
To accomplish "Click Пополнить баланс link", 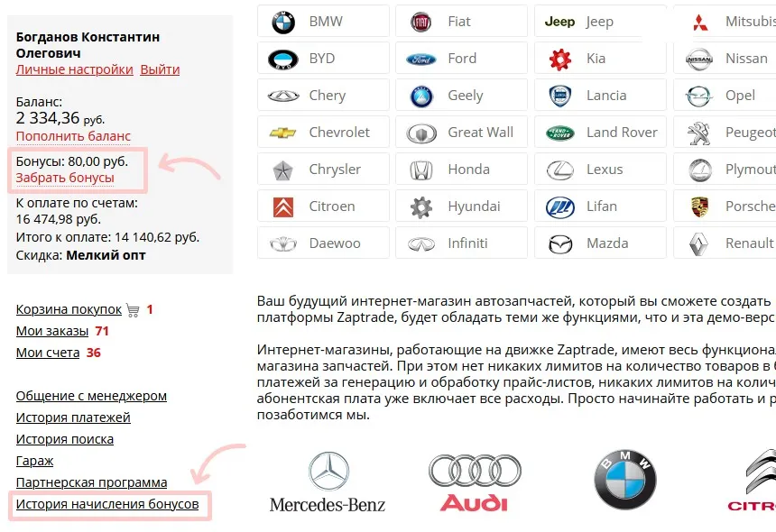I will click(x=73, y=136).
